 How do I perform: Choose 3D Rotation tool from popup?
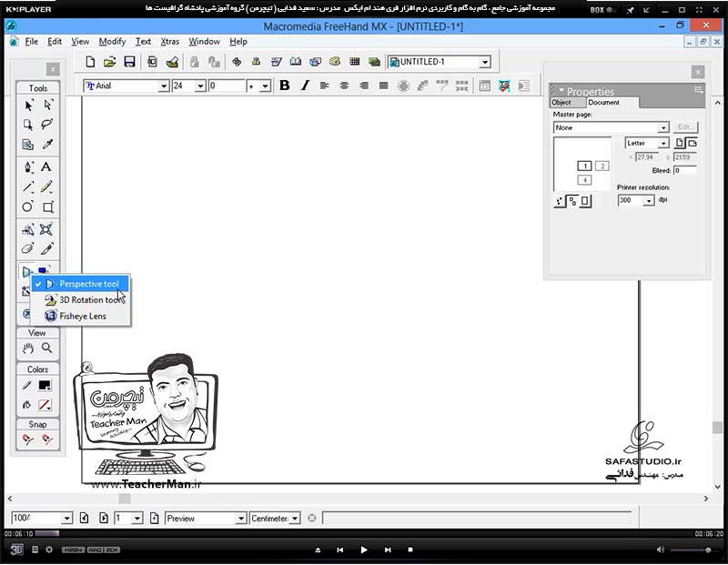[80, 300]
